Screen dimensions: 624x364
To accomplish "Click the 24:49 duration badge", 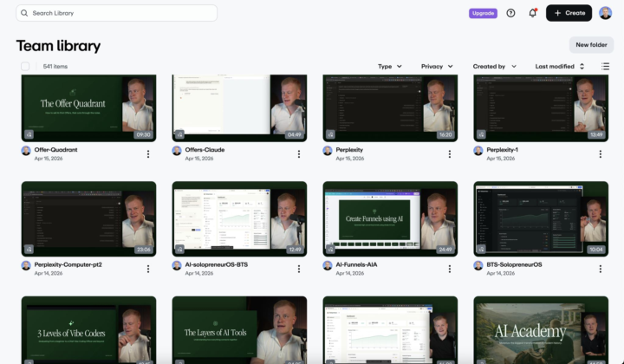I will coord(445,250).
